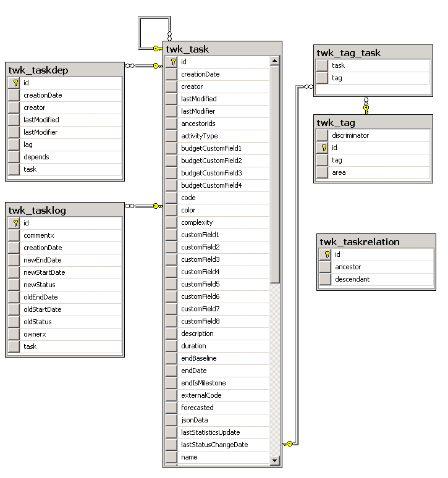Click the row selector for budgetCustomField1

tap(172, 148)
